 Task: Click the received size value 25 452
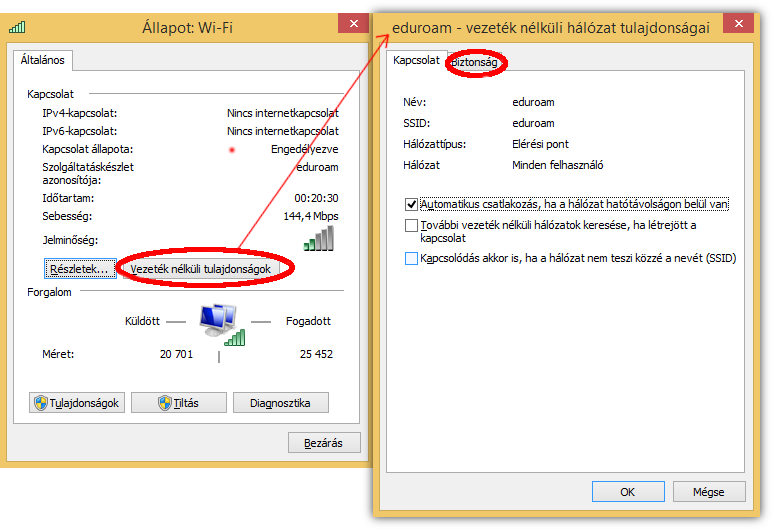point(316,354)
